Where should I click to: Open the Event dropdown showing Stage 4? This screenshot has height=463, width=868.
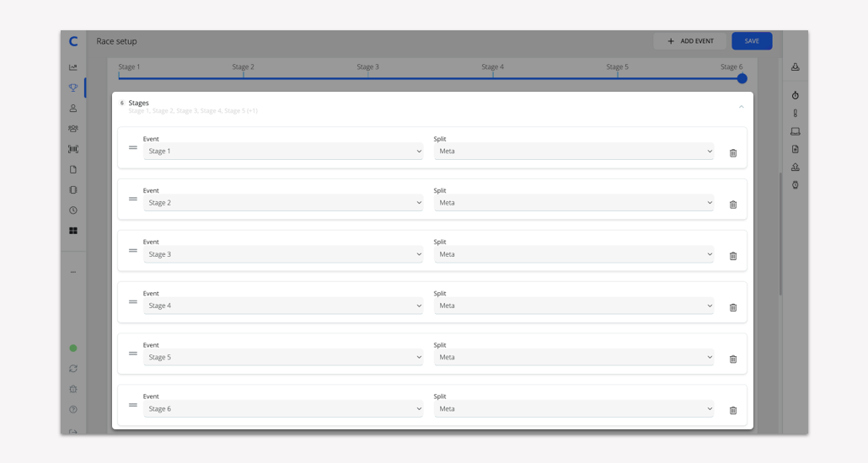pos(283,306)
